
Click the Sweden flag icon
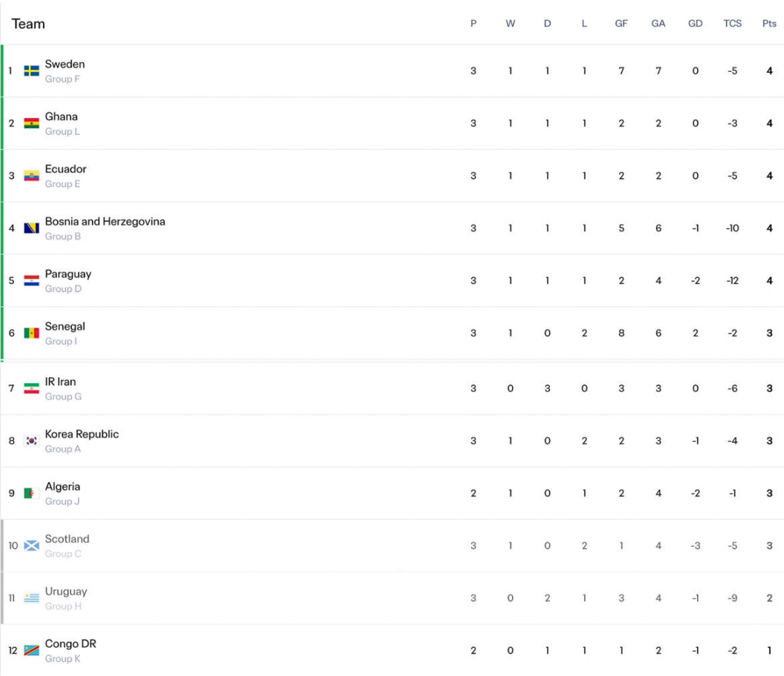(x=31, y=71)
